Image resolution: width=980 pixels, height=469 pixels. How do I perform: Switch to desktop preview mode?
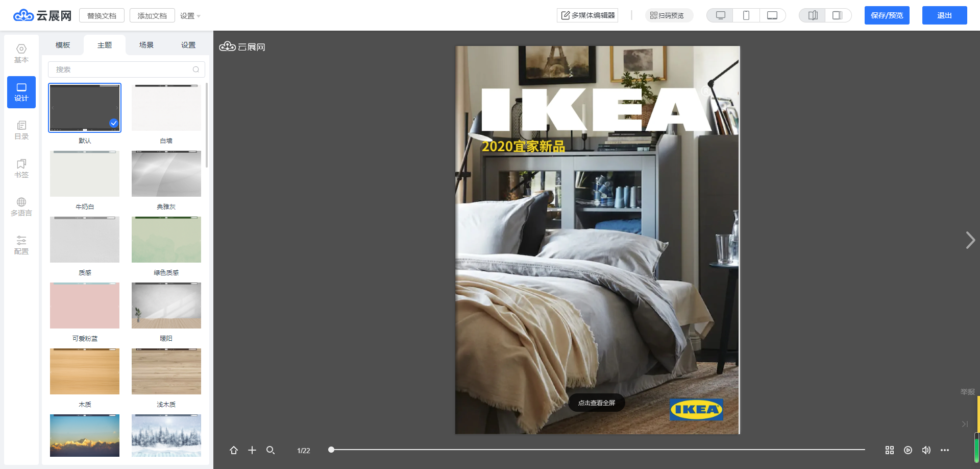pyautogui.click(x=720, y=15)
